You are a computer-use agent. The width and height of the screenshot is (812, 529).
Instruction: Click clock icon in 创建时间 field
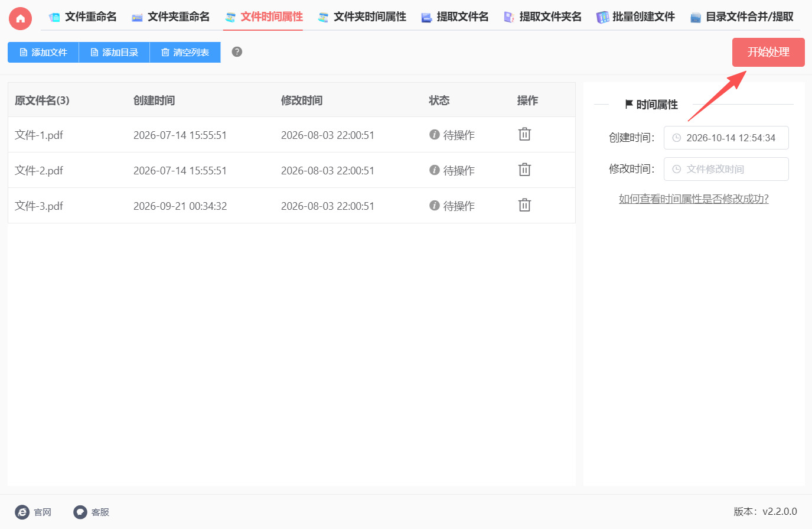pyautogui.click(x=677, y=138)
